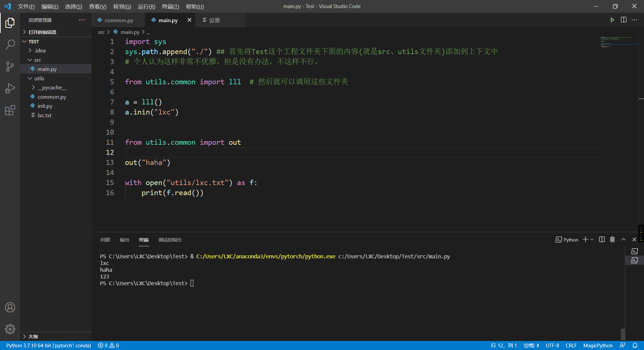Open errors and warnings count

108,345
